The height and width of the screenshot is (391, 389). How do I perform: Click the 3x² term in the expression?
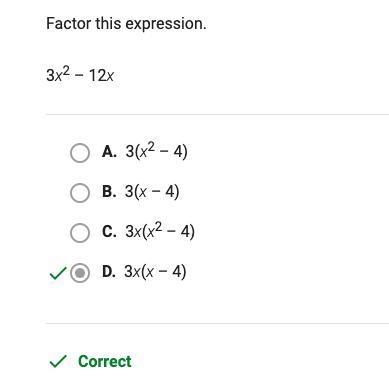click(x=58, y=74)
